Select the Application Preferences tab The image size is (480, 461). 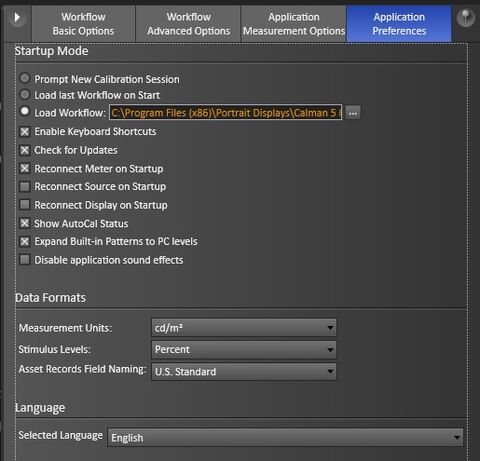coord(399,24)
